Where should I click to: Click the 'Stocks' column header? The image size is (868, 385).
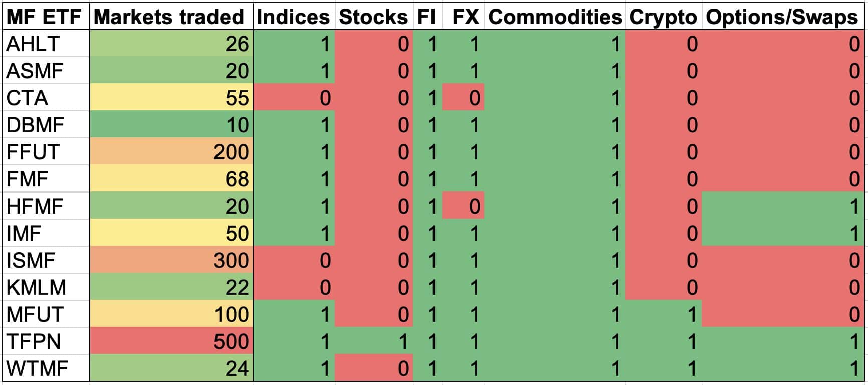[373, 17]
